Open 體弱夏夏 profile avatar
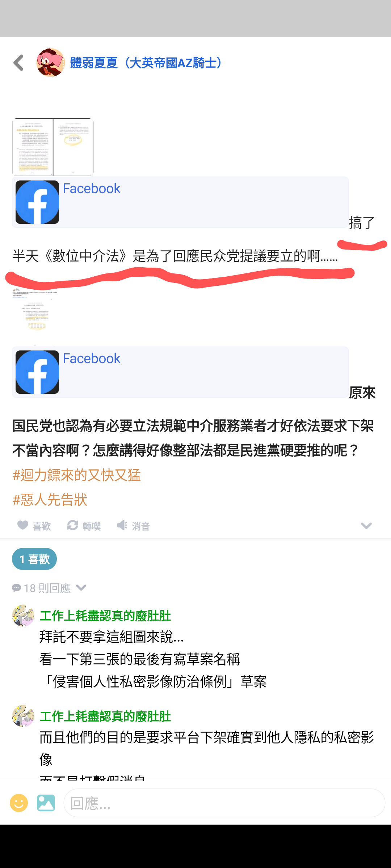The width and height of the screenshot is (391, 868). 50,63
